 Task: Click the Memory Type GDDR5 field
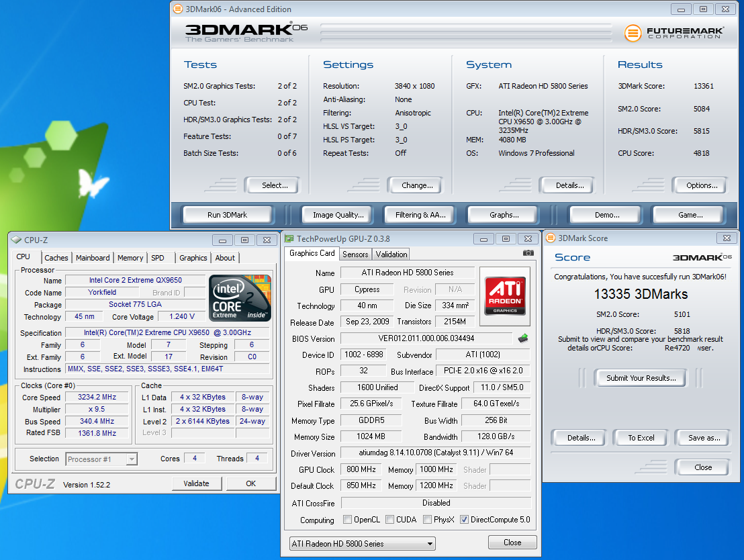tap(371, 420)
